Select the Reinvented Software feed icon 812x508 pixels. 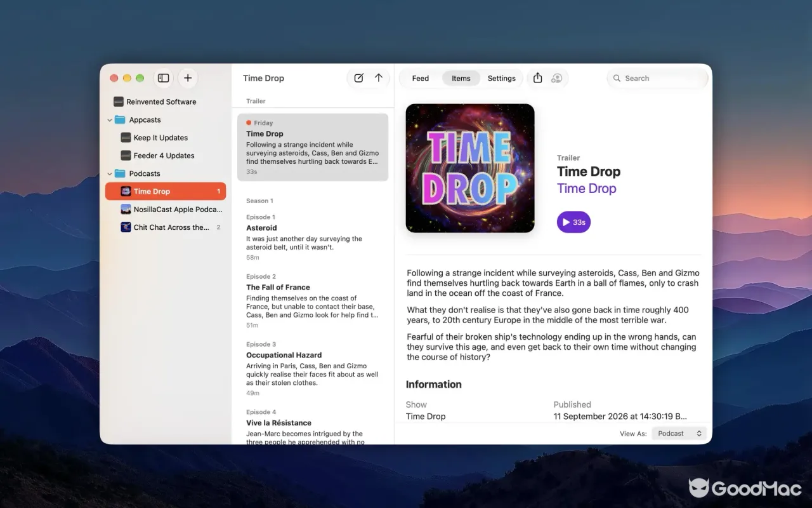click(118, 102)
